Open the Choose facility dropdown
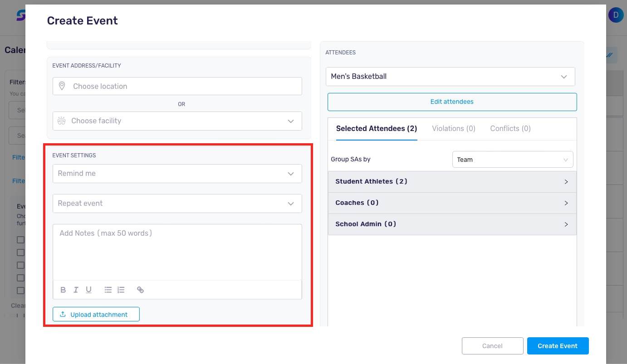 (177, 121)
